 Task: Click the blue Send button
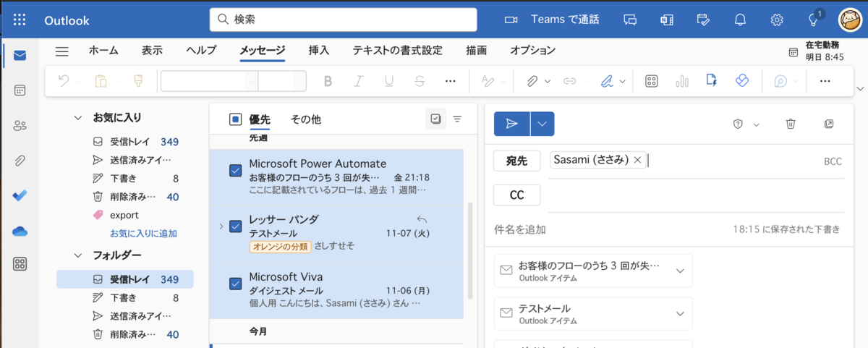tap(512, 124)
